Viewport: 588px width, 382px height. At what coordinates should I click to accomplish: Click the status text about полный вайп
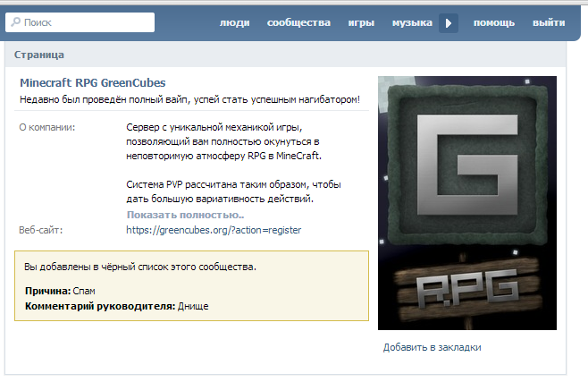(x=189, y=99)
